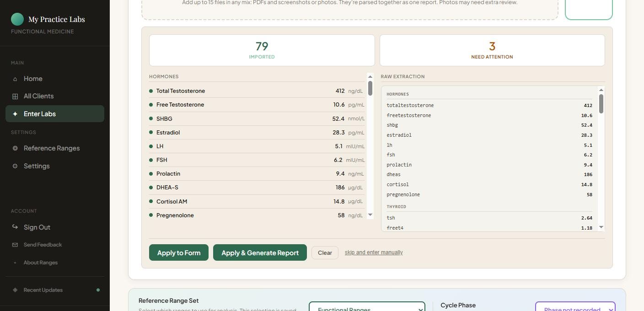Click freetestosterone in raw extraction
The width and height of the screenshot is (644, 311).
pyautogui.click(x=409, y=115)
